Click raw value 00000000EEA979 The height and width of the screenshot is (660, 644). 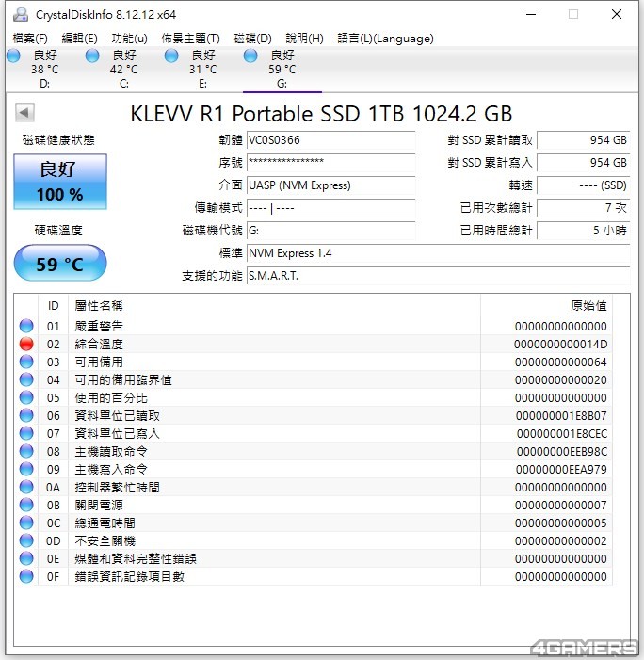coord(561,469)
